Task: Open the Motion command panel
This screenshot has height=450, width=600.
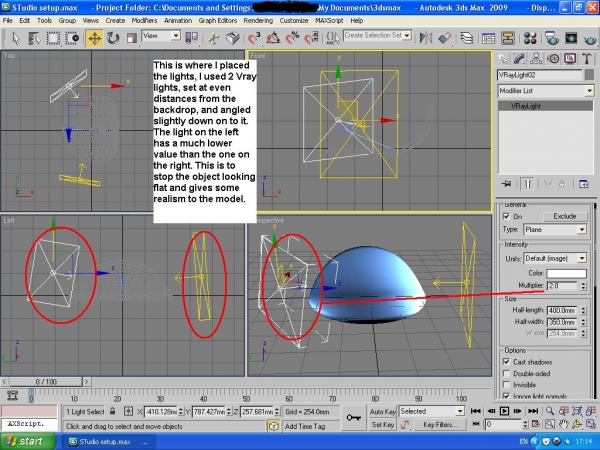Action: click(x=553, y=59)
